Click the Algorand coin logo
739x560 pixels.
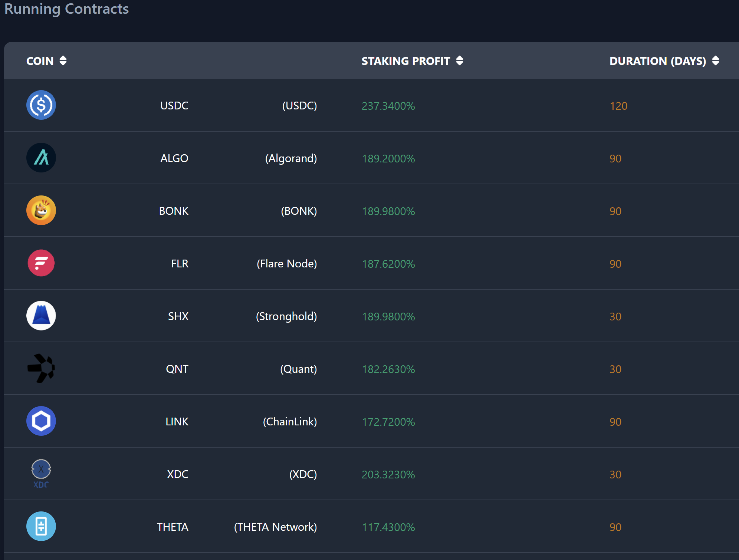pos(41,158)
